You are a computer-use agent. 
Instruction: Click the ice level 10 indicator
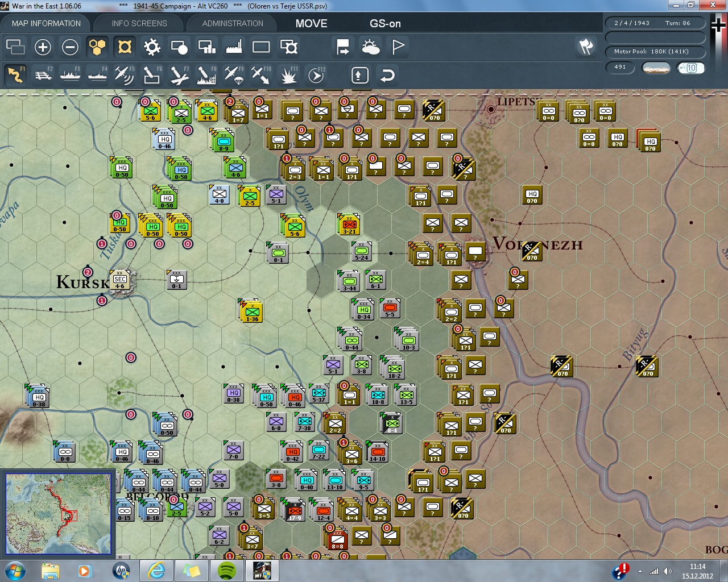tap(690, 68)
